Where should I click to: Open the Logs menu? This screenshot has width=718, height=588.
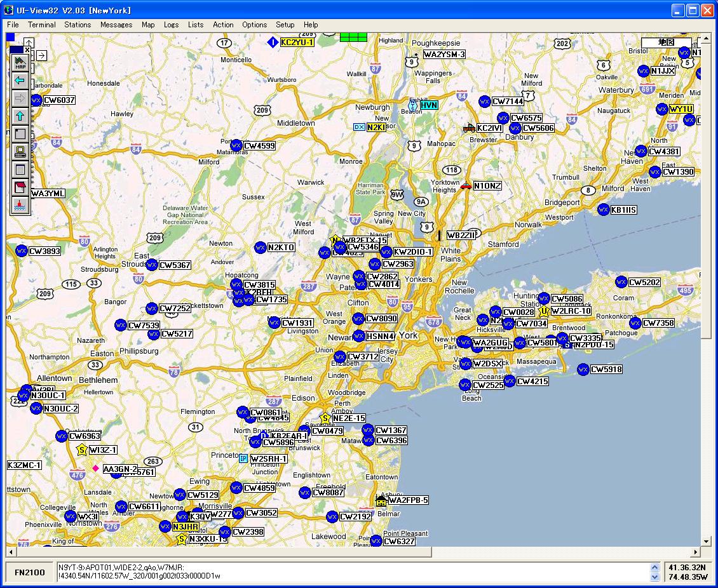click(172, 25)
